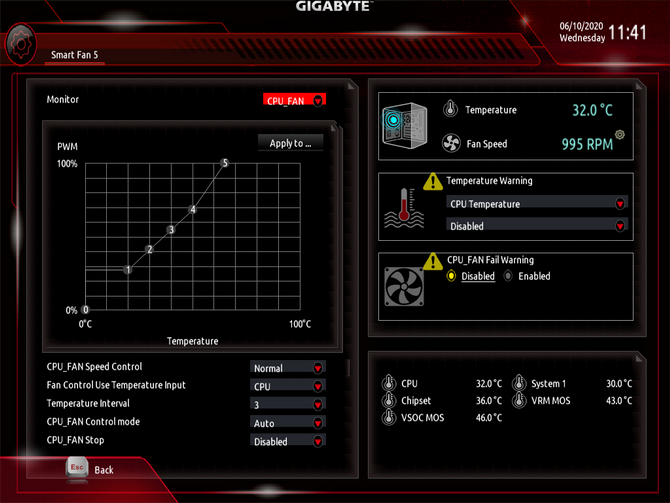Viewport: 670px width, 503px height.
Task: Click the settings gear icon beside Smart Fan 5
Action: pyautogui.click(x=20, y=44)
